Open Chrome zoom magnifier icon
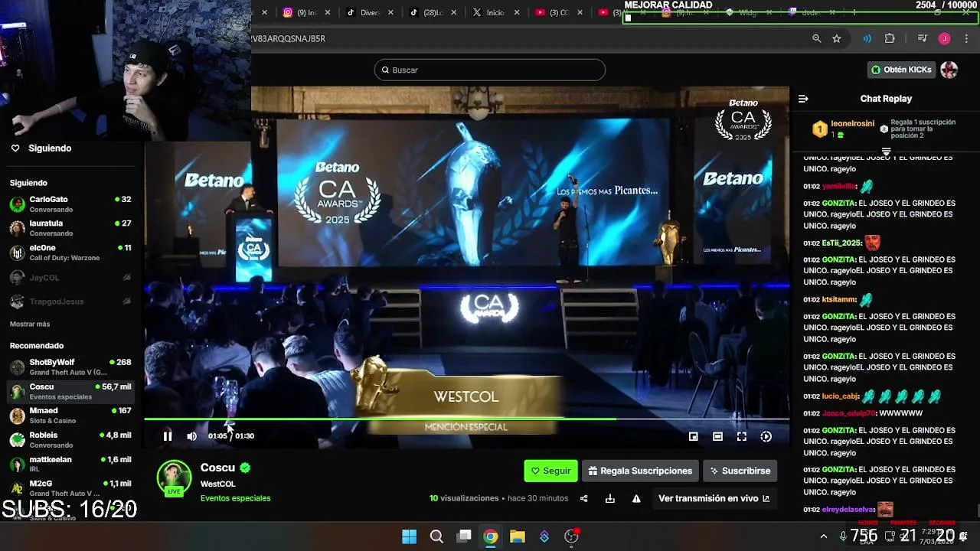This screenshot has width=980, height=551. click(817, 38)
